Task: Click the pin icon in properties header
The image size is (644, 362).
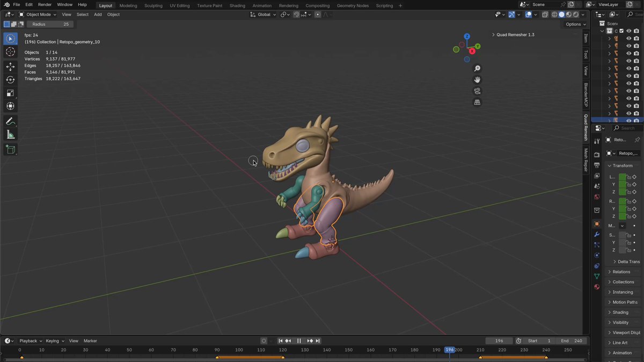Action: (x=637, y=139)
